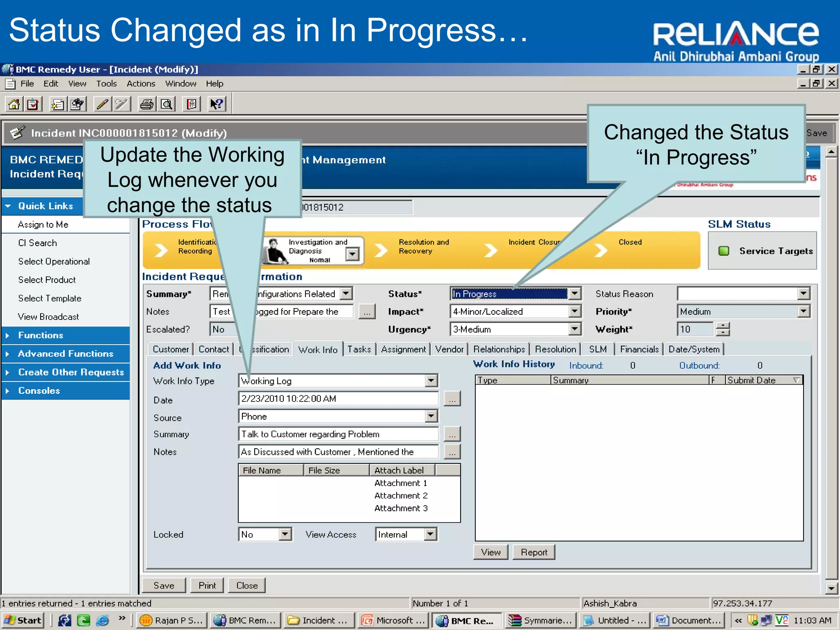
Task: Click the Print toolbar icon
Action: pos(147,105)
